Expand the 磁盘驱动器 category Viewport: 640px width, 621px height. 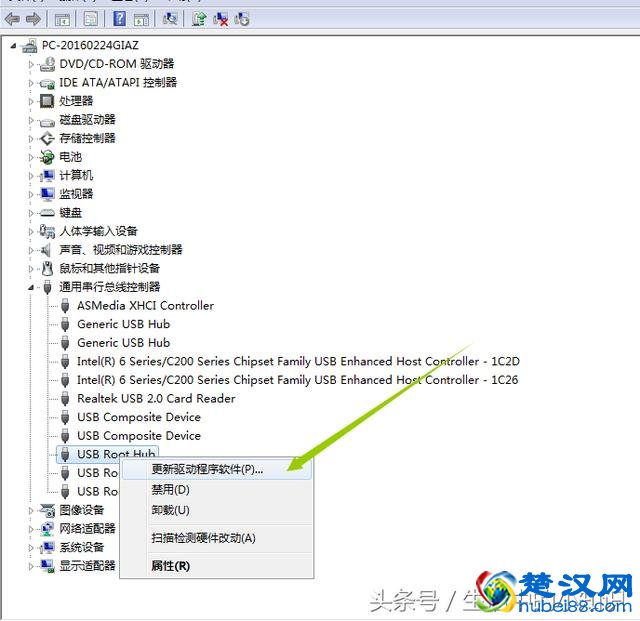pos(31,120)
